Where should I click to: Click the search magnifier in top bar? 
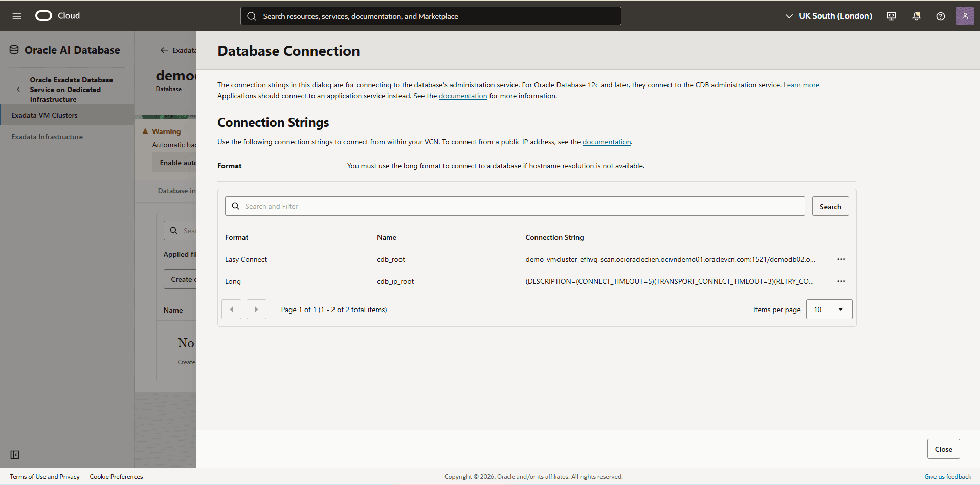point(252,16)
